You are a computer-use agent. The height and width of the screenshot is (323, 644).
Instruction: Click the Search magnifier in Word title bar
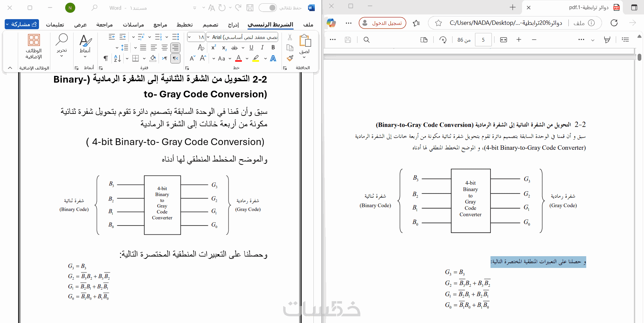pos(95,7)
